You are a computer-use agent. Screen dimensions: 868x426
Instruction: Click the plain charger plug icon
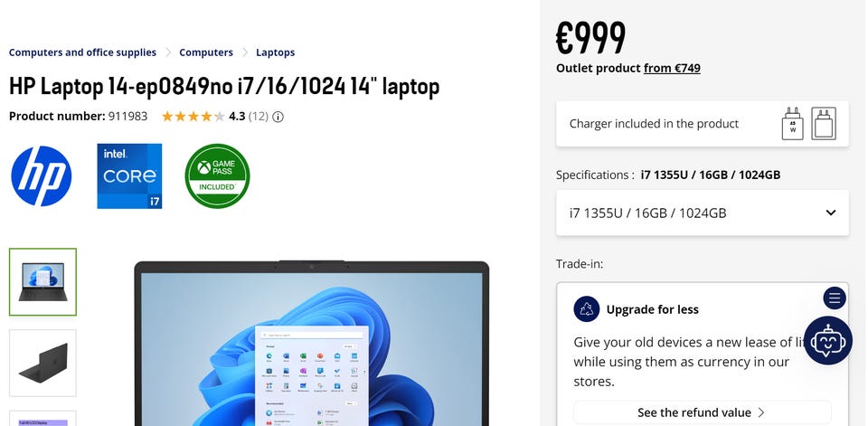[x=824, y=124]
